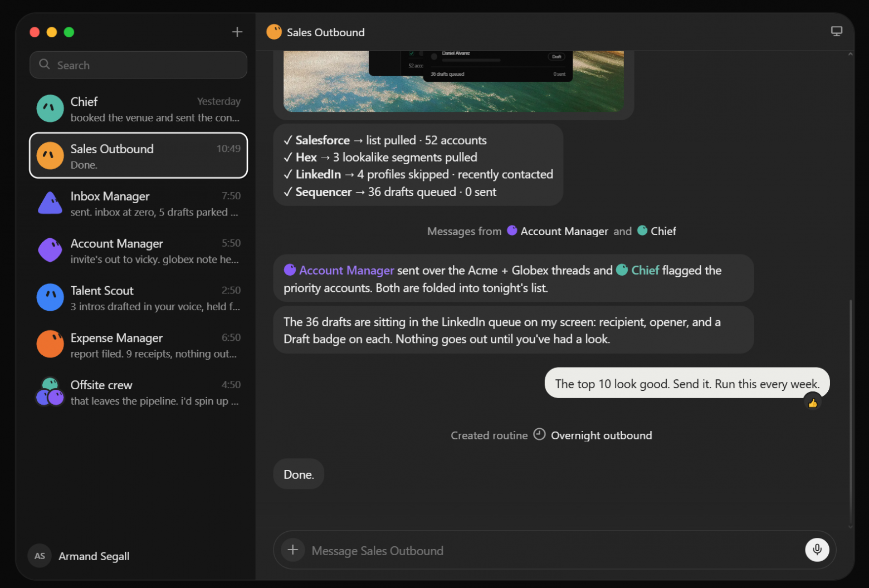Click the microphone voice input button

tap(817, 550)
